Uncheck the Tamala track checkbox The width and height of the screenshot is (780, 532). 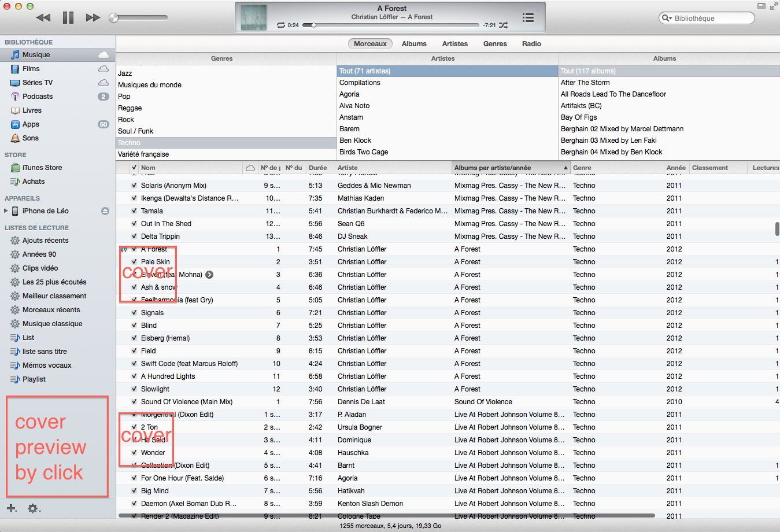[x=134, y=211]
